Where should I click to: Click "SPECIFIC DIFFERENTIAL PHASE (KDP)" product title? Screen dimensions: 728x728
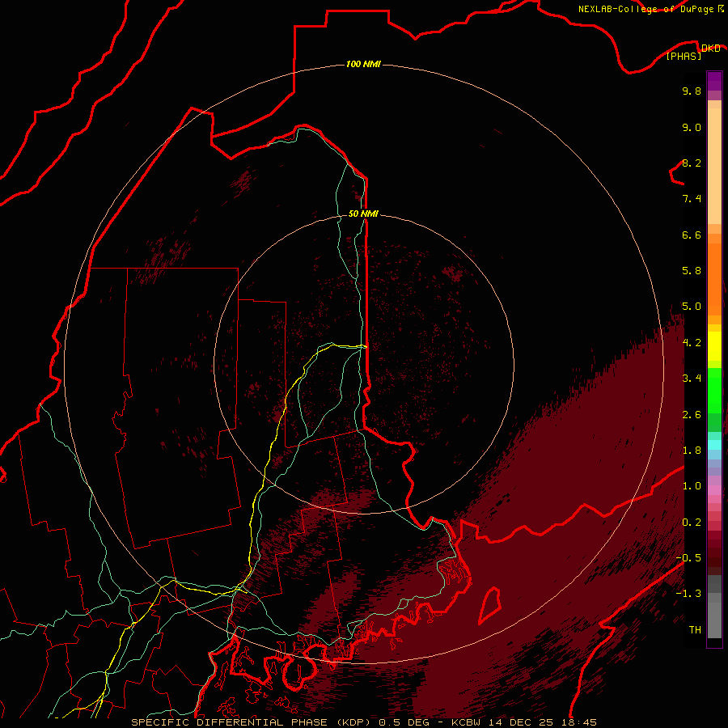pyautogui.click(x=251, y=722)
